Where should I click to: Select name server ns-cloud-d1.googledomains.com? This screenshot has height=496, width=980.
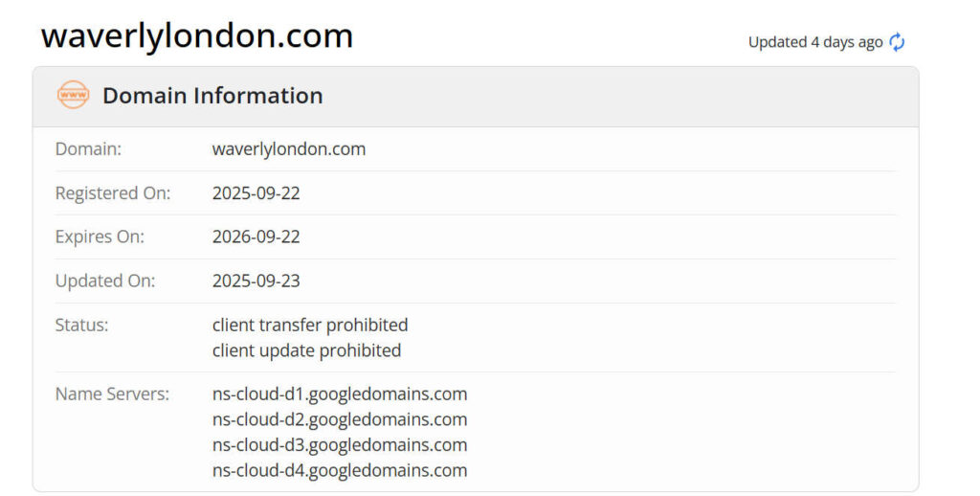pyautogui.click(x=340, y=394)
